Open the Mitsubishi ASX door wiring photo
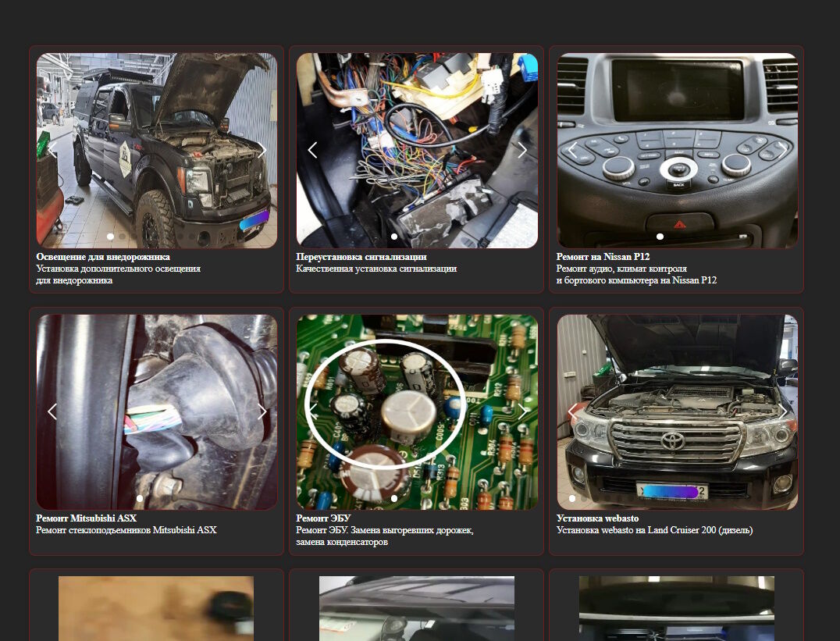840x641 pixels. click(157, 411)
